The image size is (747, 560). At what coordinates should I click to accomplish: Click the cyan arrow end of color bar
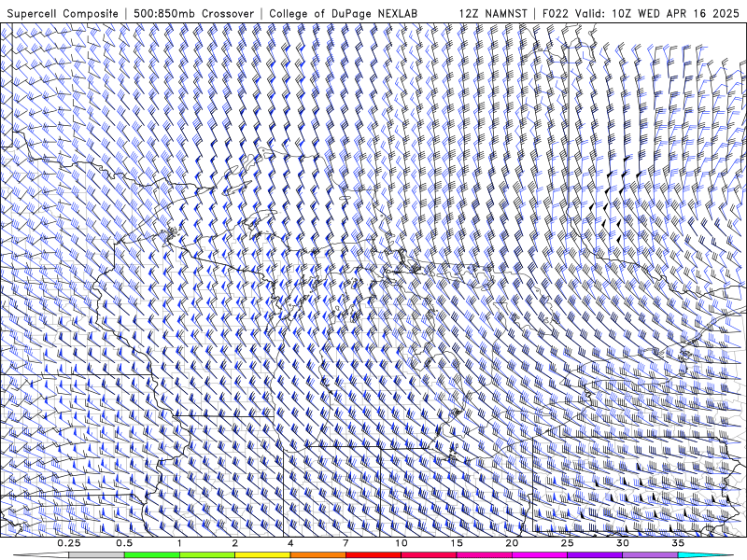706,555
